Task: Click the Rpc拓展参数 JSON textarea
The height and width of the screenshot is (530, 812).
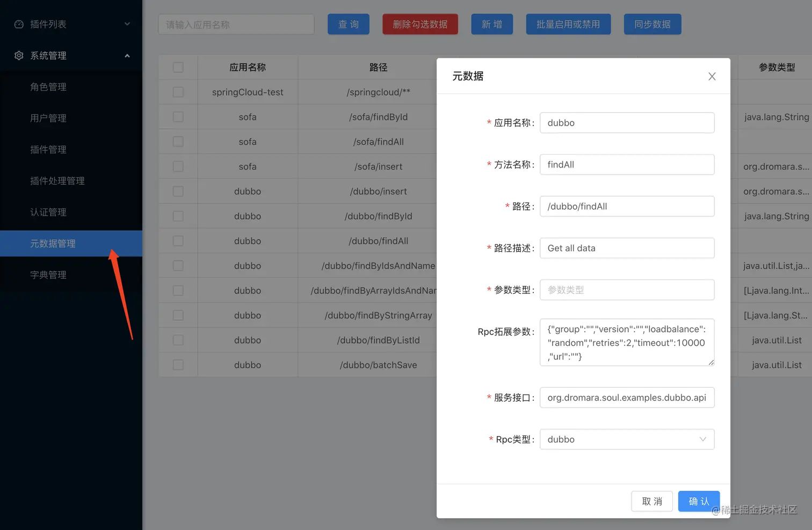Action: point(627,343)
